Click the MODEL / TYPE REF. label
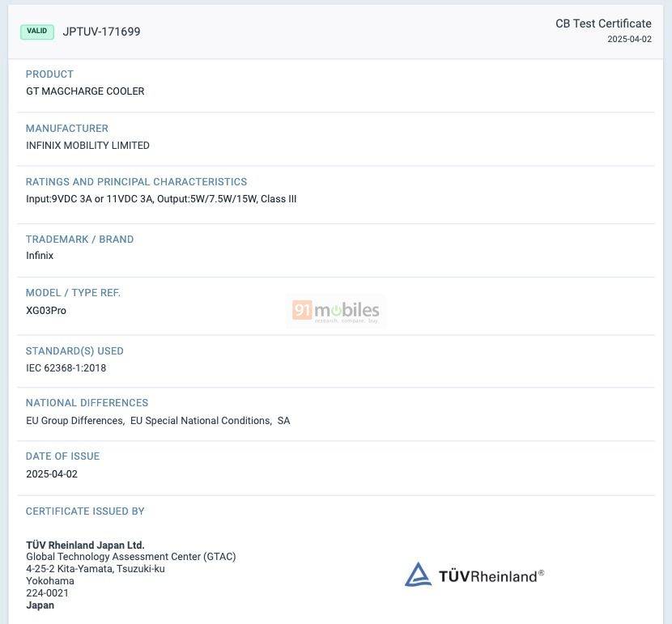The image size is (672, 624). pyautogui.click(x=74, y=292)
